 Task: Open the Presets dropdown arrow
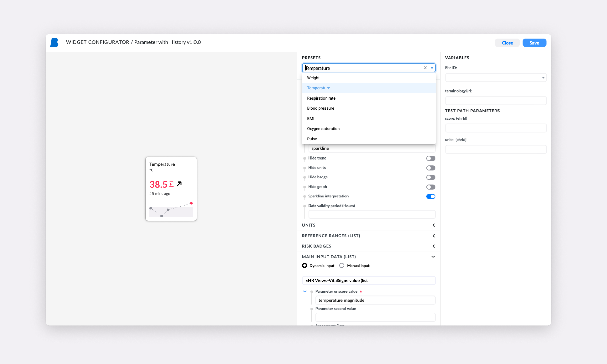(x=432, y=68)
